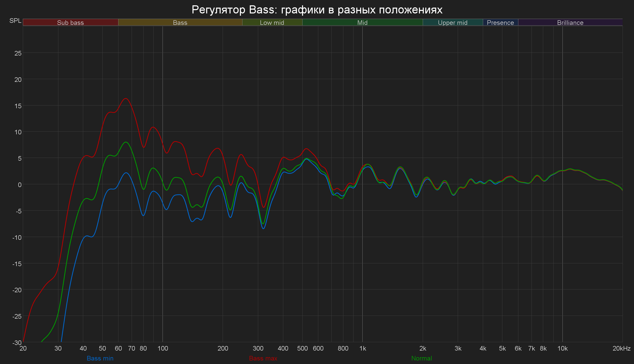Image resolution: width=634 pixels, height=364 pixels.
Task: Click the 25 dB level label
Action: point(18,53)
